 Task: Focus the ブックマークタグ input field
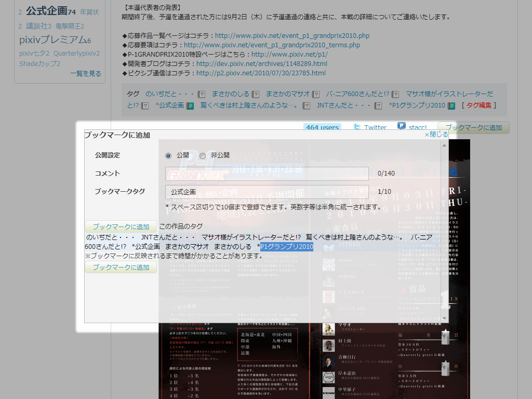267,192
